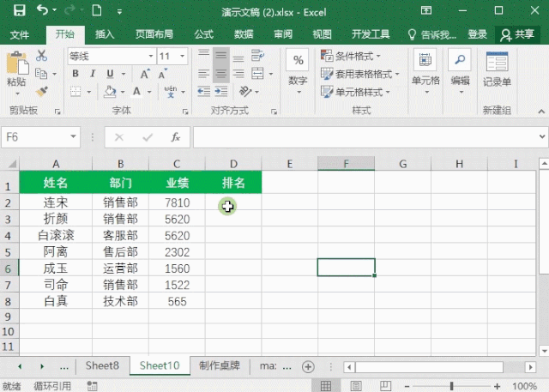The width and height of the screenshot is (549, 392).
Task: Switch to the 公式 Formulas tab
Action: coord(204,34)
